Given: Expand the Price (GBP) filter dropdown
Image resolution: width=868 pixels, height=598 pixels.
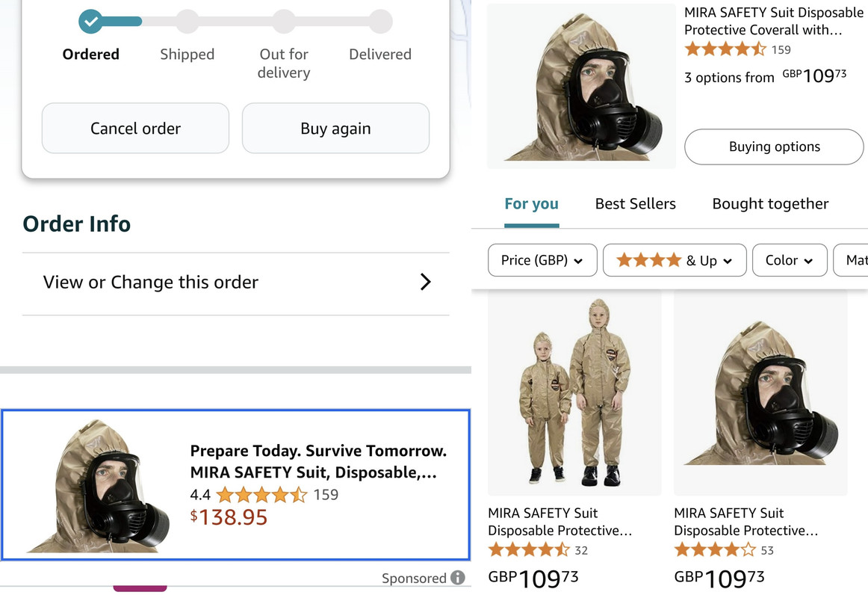Looking at the screenshot, I should (542, 260).
